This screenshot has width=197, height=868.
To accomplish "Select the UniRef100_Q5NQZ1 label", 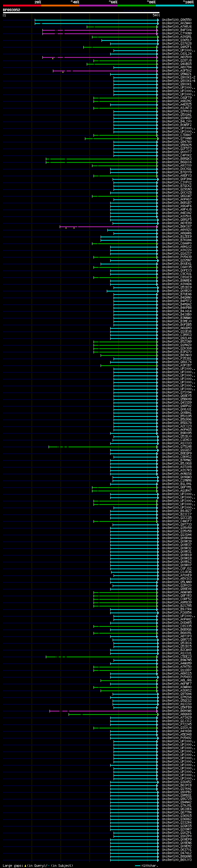I will (176, 74).
